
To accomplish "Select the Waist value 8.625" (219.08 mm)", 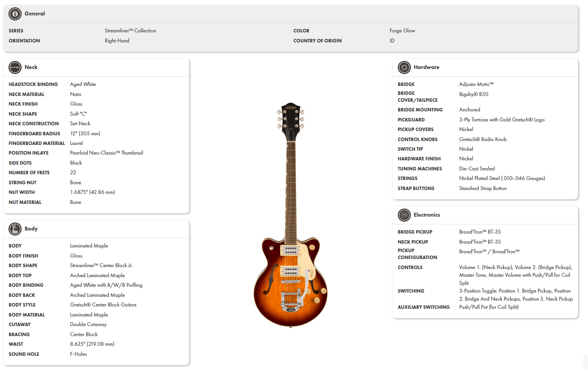I will tap(92, 344).
